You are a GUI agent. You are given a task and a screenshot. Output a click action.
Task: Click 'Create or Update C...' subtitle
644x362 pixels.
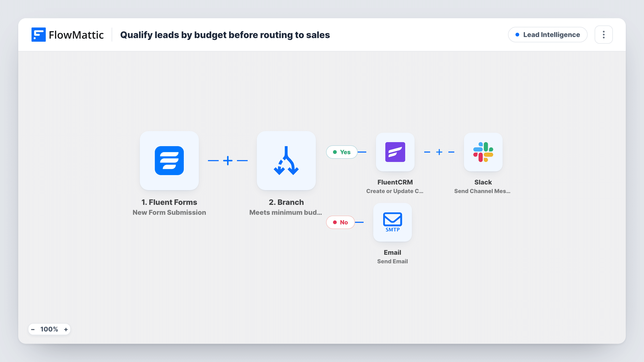coord(395,191)
